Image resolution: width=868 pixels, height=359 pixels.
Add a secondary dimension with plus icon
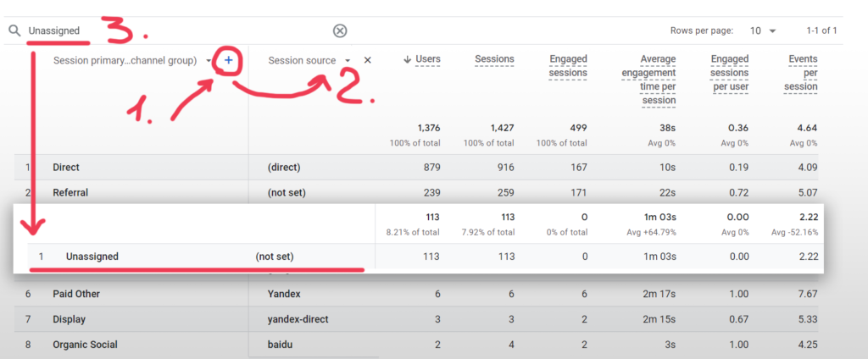pyautogui.click(x=229, y=60)
